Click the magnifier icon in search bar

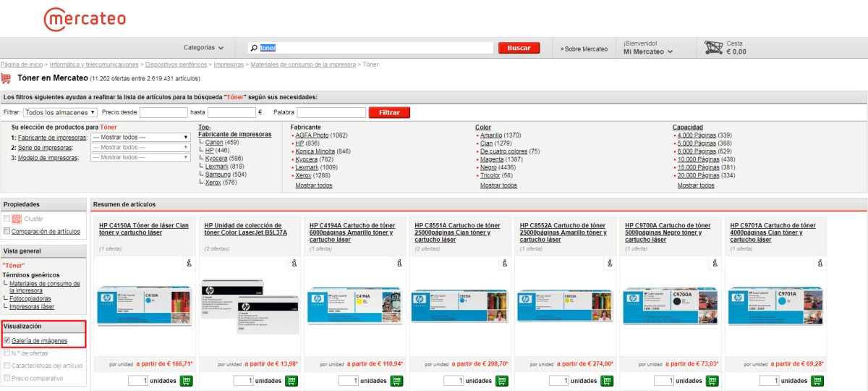coord(254,49)
